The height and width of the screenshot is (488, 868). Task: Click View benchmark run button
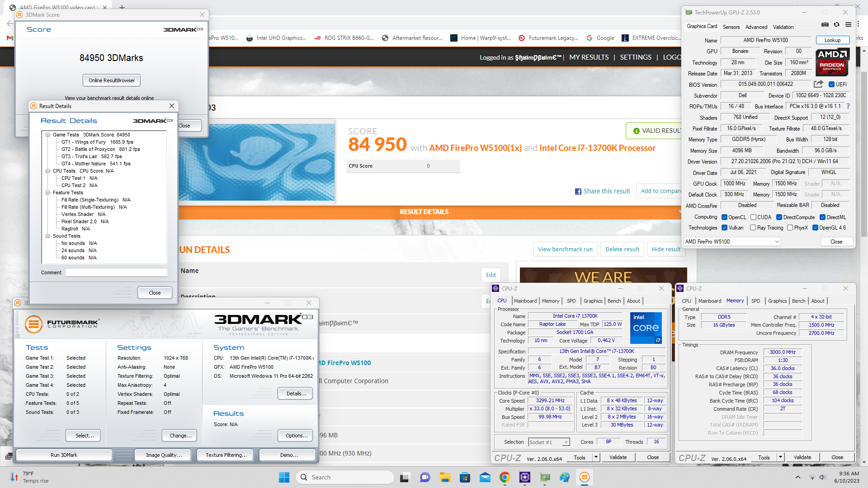coord(565,249)
